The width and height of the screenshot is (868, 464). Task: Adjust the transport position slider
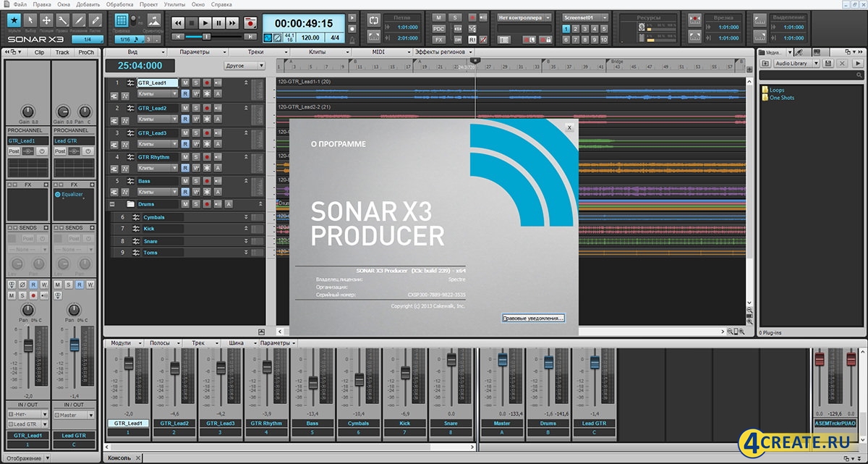pyautogui.click(x=206, y=35)
